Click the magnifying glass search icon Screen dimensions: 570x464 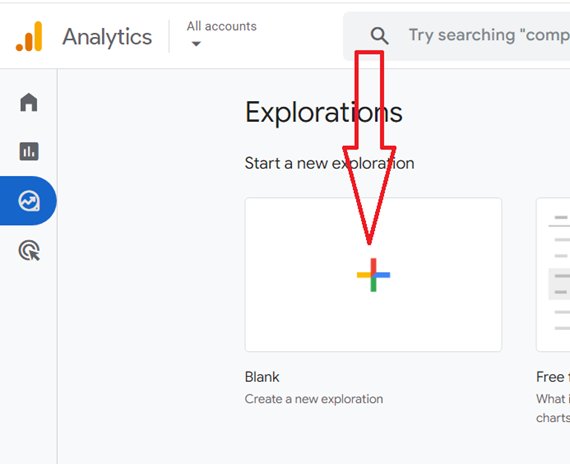tap(380, 36)
